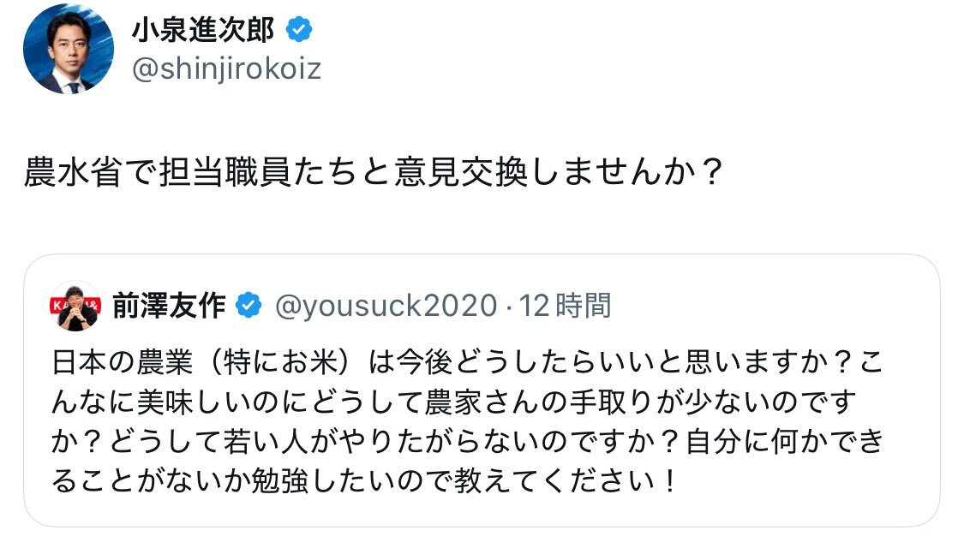Click the quoted line starting んなに美味しい
This screenshot has height=560, width=964.
click(453, 402)
